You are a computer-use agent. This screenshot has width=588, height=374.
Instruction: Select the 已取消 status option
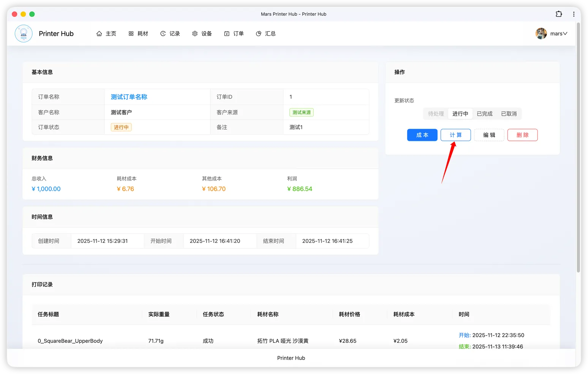coord(509,113)
